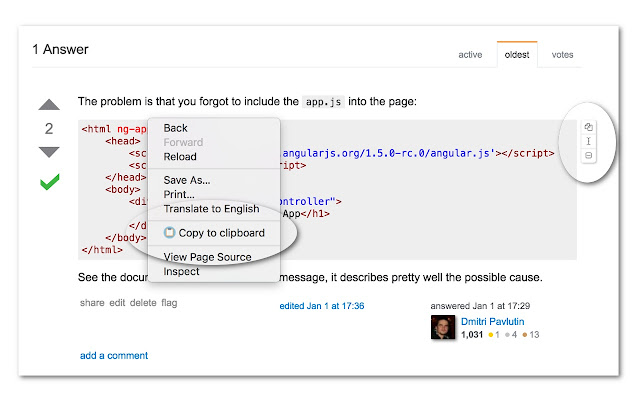Click the vote count 2
Screen dimensions: 640x400
coord(49,129)
